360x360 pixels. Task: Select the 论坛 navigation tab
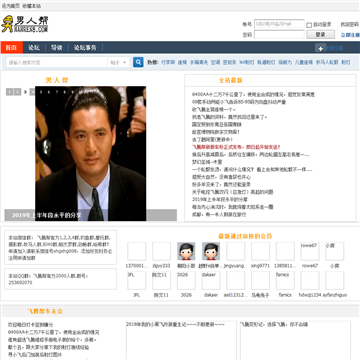point(34,48)
